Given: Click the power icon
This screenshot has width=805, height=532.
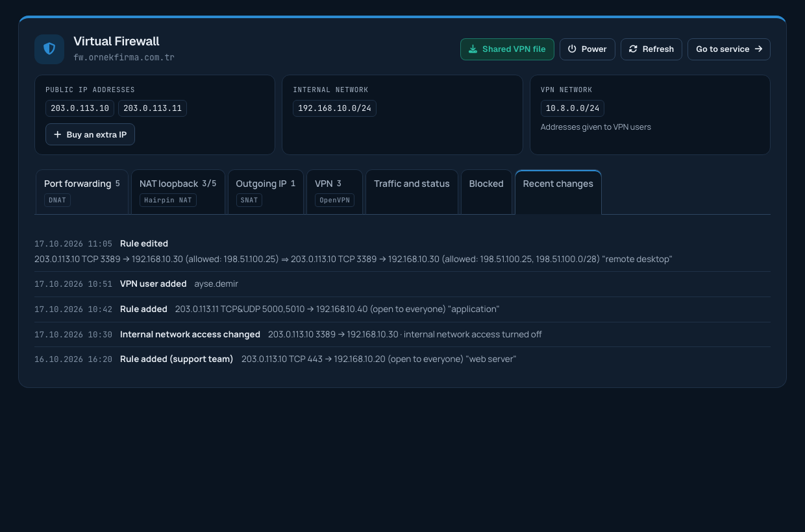Looking at the screenshot, I should point(572,49).
